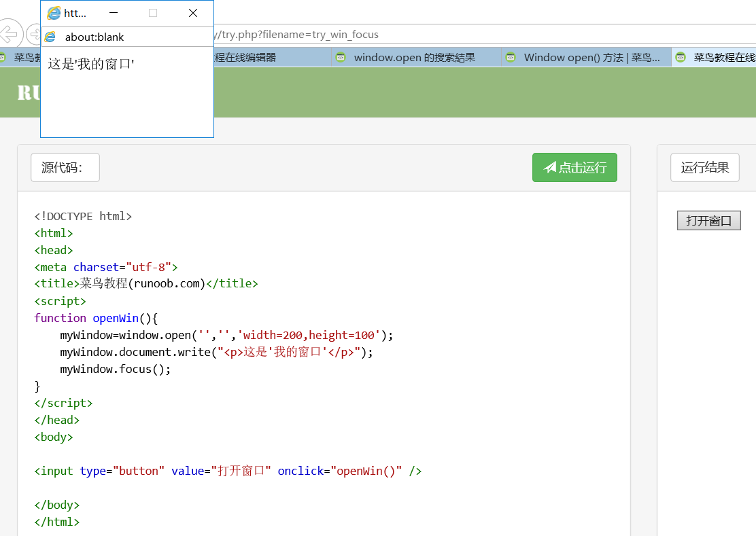Screen dimensions: 756x536
Task: Click the <meta charset="utf-8"> code line
Action: point(106,267)
